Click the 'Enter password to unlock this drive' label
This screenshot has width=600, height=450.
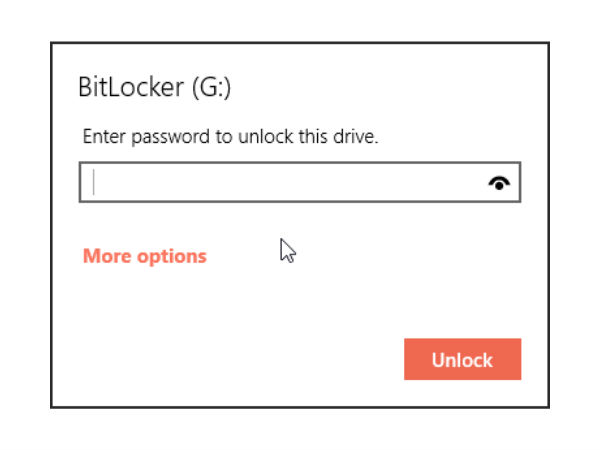[230, 137]
